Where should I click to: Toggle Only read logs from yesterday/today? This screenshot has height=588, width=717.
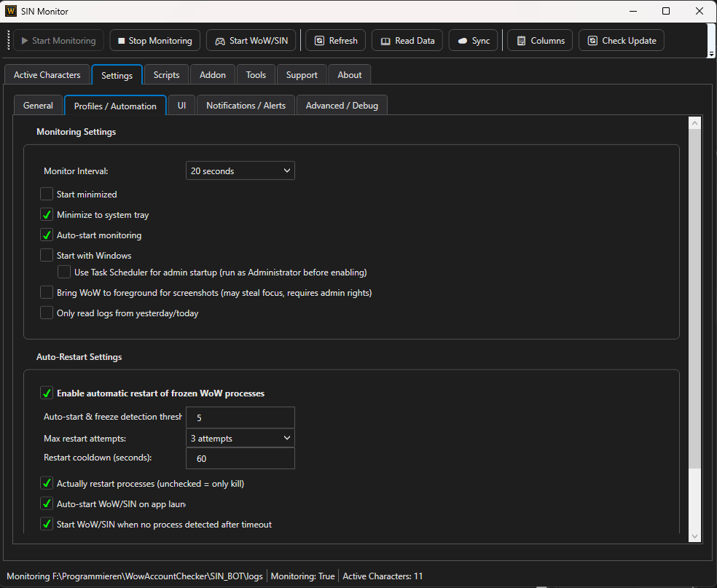coord(47,313)
